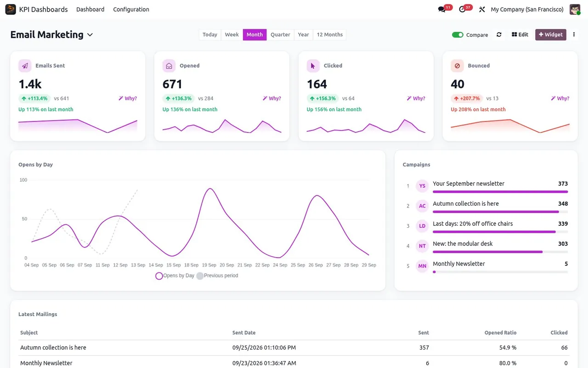Open the vertical three-dot options menu
This screenshot has width=588, height=368.
tap(574, 34)
